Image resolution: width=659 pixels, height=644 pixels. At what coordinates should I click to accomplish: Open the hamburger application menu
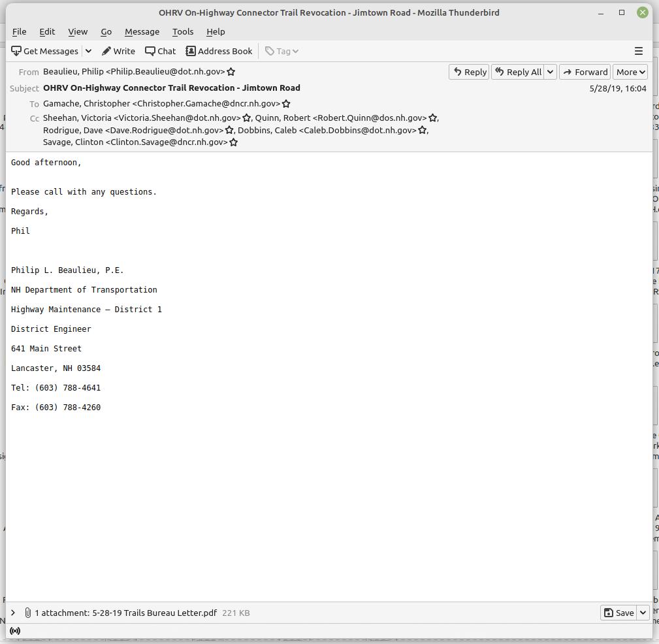(638, 51)
